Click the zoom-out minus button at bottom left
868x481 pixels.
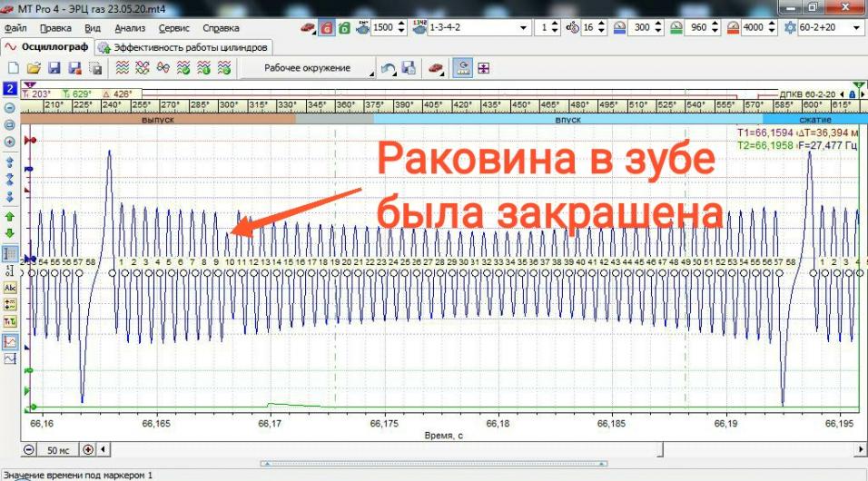(x=29, y=449)
